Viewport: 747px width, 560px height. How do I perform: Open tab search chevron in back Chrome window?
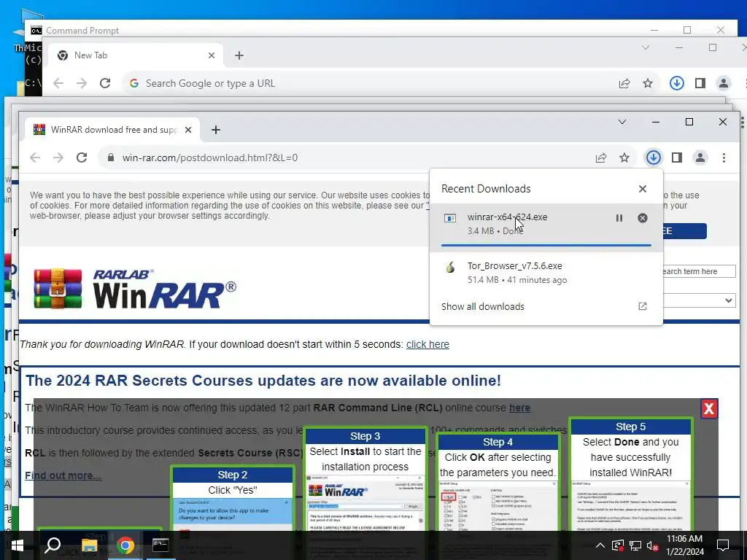[645, 47]
